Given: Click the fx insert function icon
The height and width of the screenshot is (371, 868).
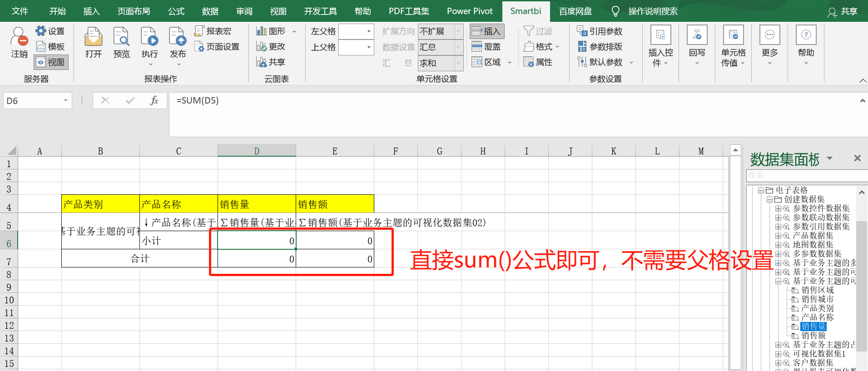Looking at the screenshot, I should point(154,100).
